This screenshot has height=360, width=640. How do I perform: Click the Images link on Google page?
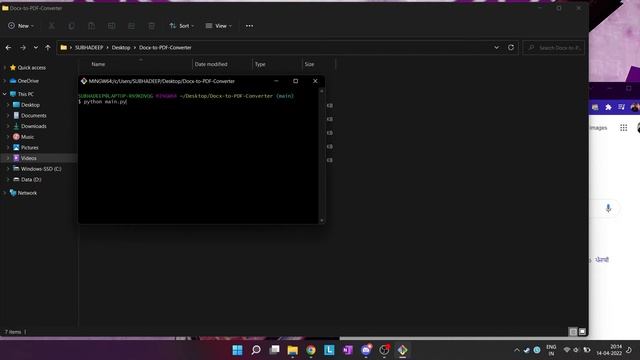coord(598,128)
